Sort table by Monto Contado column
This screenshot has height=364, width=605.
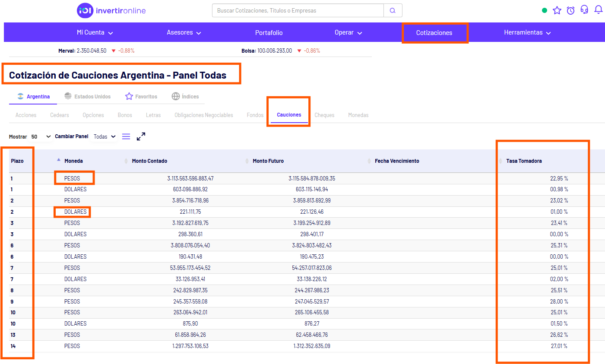click(x=149, y=161)
